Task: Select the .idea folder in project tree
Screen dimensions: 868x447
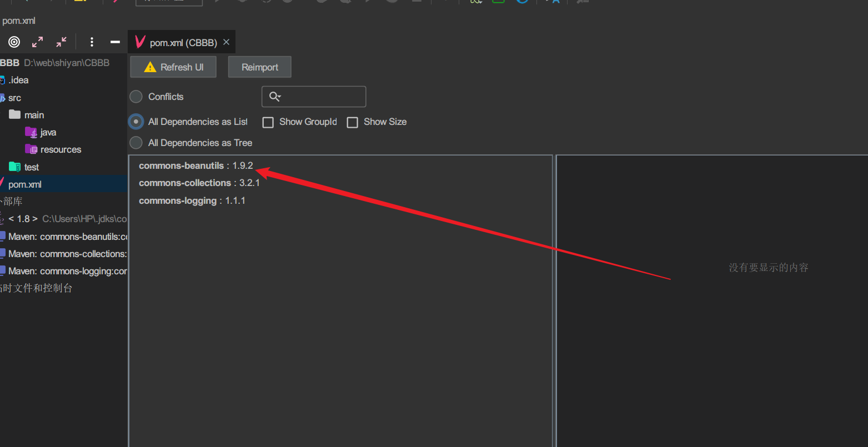Action: pyautogui.click(x=18, y=80)
